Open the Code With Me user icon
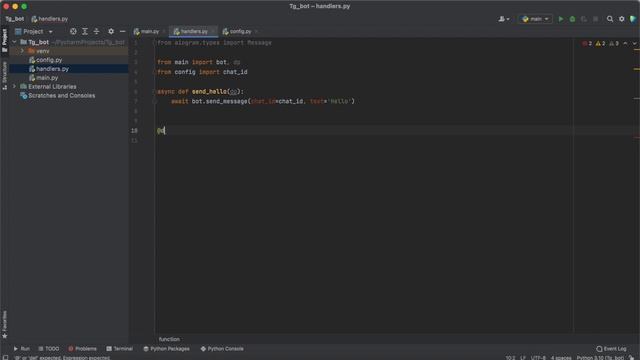Viewport: 640px width, 360px height. [503, 19]
